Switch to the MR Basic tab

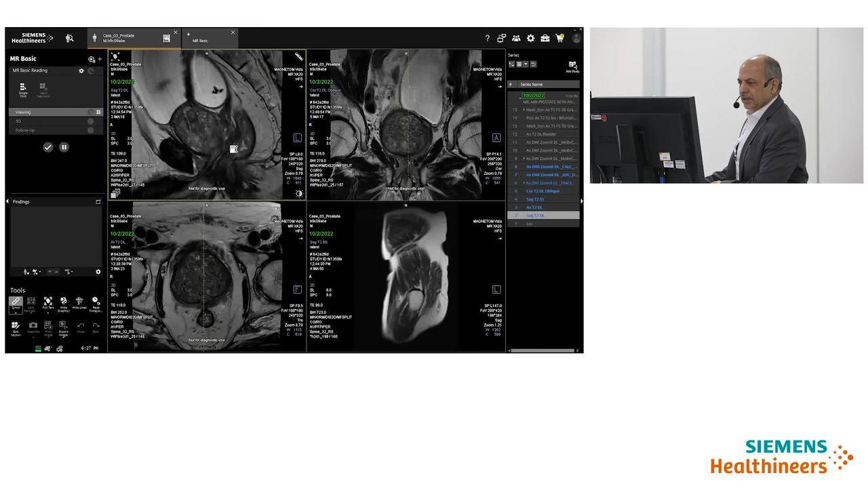coord(210,38)
